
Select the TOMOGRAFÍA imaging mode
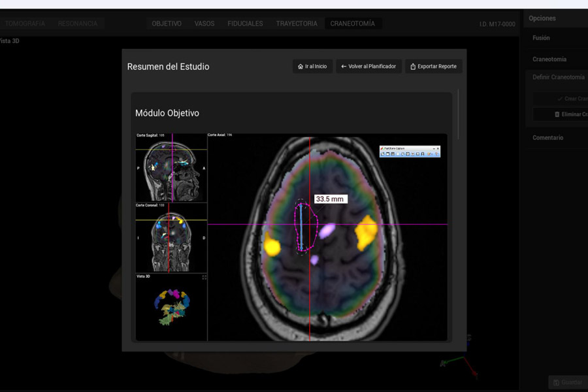coord(25,24)
